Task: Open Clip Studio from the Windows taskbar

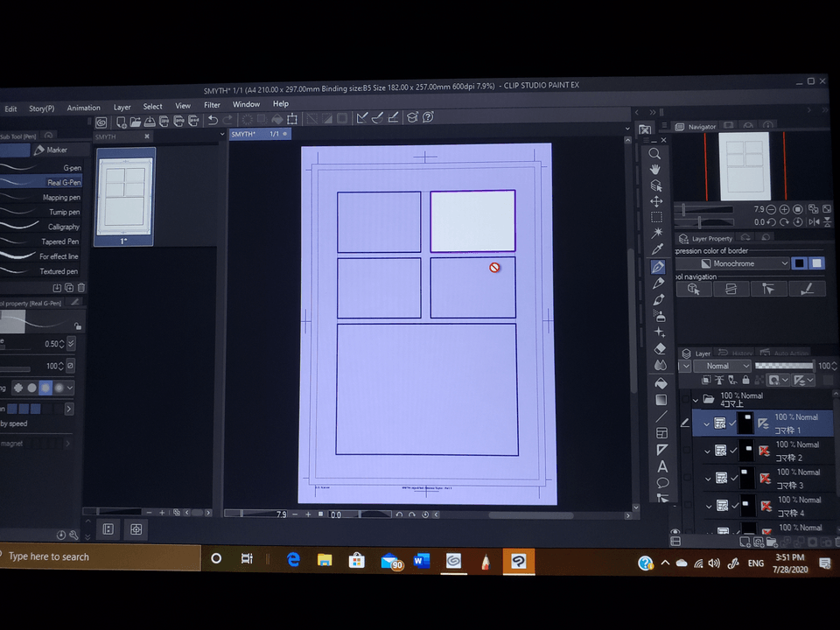Action: click(x=454, y=561)
